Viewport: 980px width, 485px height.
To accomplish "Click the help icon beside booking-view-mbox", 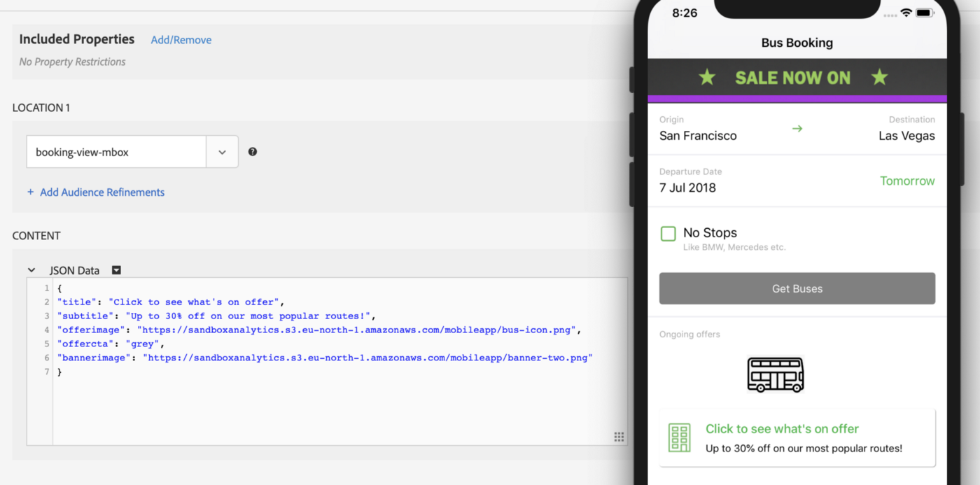I will [253, 151].
